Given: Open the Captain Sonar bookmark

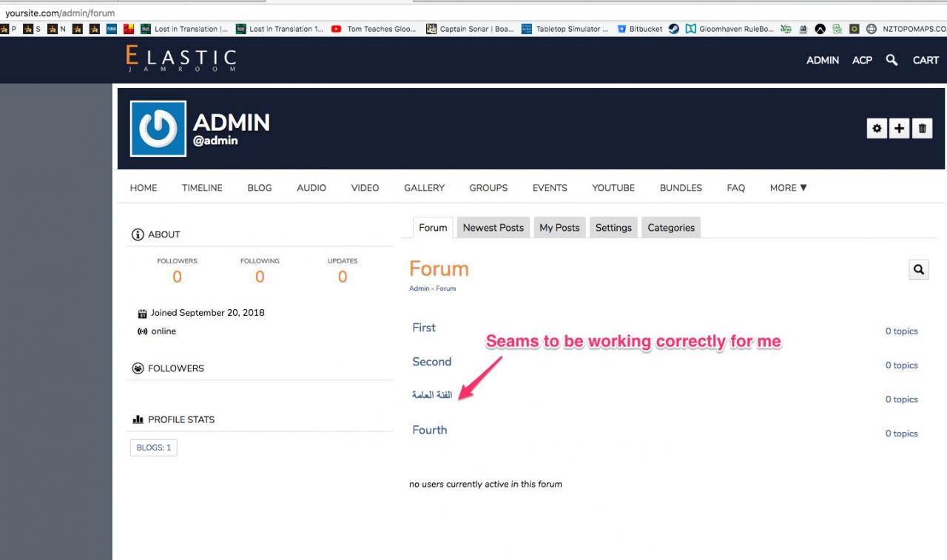Looking at the screenshot, I should pyautogui.click(x=470, y=29).
